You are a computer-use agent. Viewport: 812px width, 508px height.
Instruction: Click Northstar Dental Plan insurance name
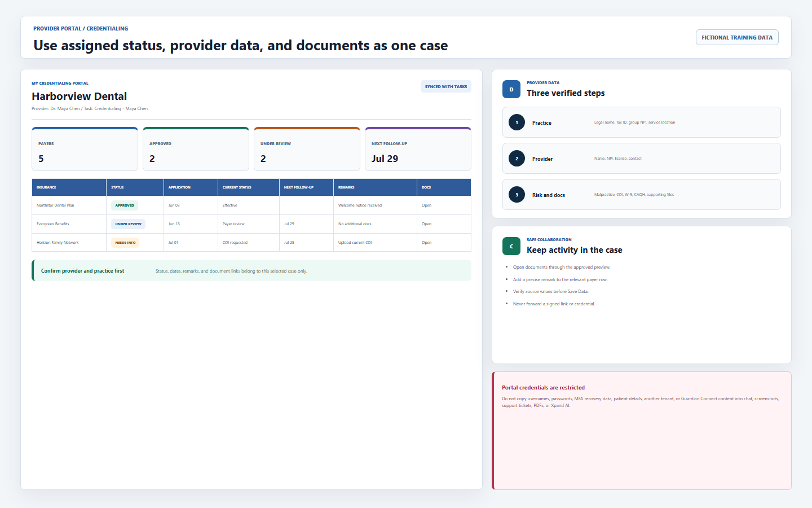(x=55, y=205)
